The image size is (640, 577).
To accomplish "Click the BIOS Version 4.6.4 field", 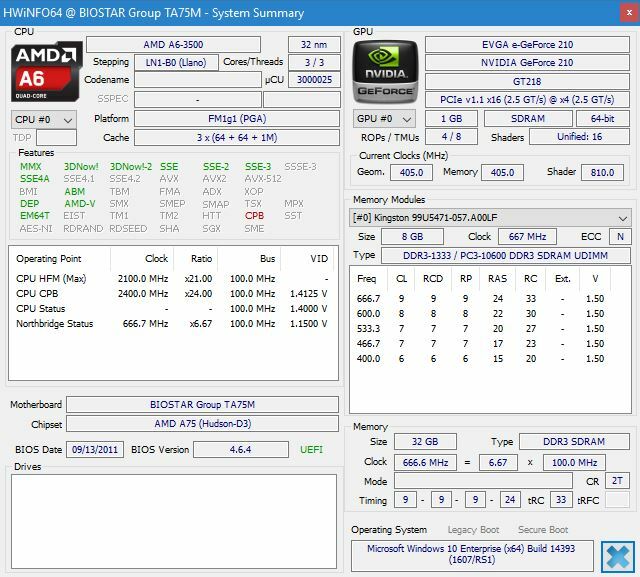I will [x=241, y=450].
